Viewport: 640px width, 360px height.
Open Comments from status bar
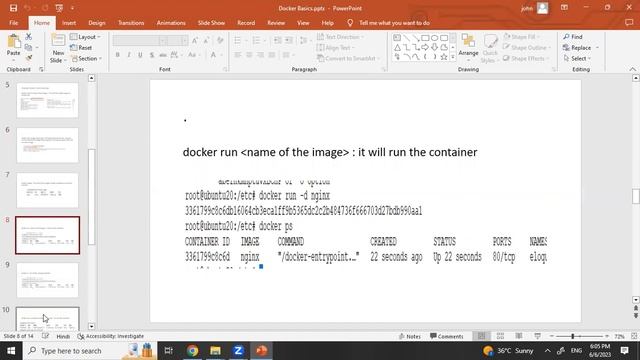(x=447, y=336)
